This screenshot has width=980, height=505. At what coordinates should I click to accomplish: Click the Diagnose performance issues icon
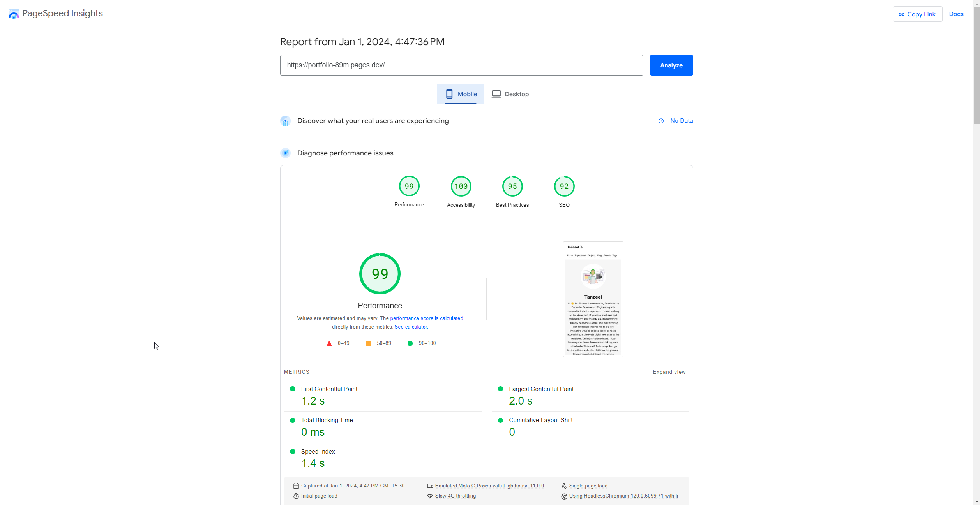coord(285,153)
